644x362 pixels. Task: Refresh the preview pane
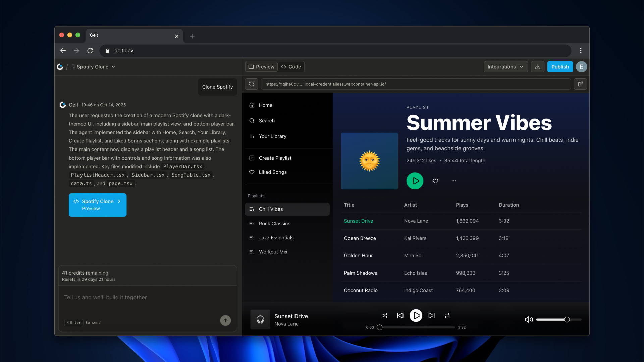(x=251, y=84)
